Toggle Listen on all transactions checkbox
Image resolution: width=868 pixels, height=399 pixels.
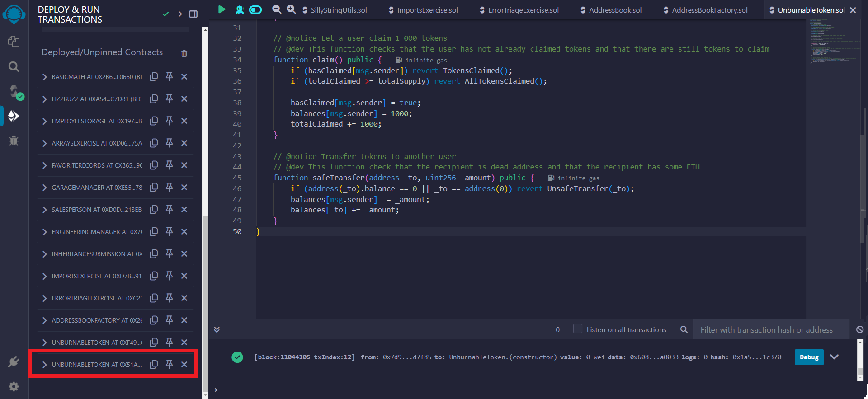(577, 329)
